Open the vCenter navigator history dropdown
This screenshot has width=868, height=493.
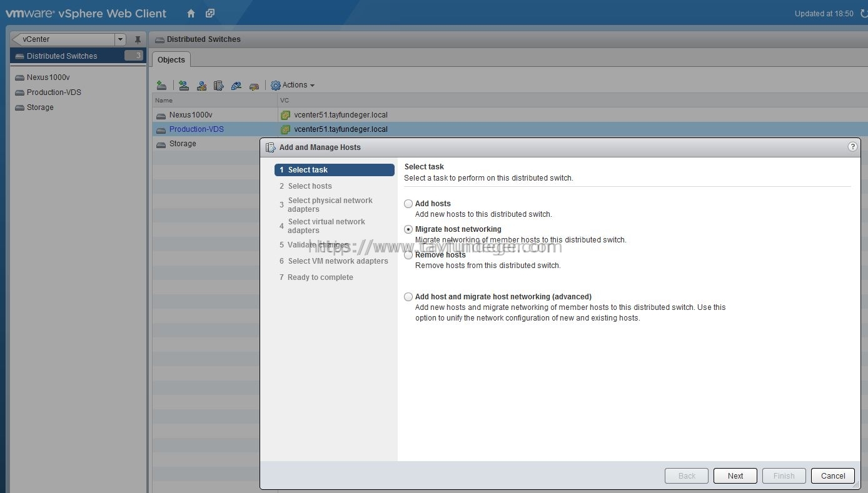(x=120, y=39)
